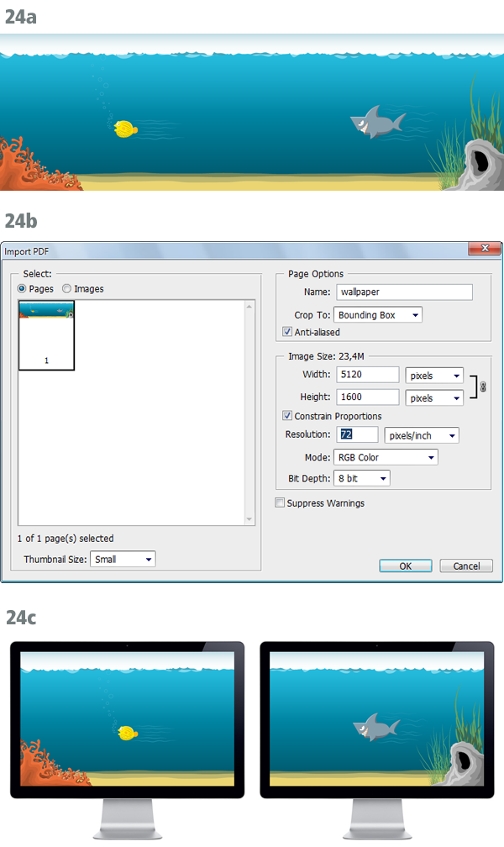Select page 1 thumbnail in Import PDF

click(46, 335)
